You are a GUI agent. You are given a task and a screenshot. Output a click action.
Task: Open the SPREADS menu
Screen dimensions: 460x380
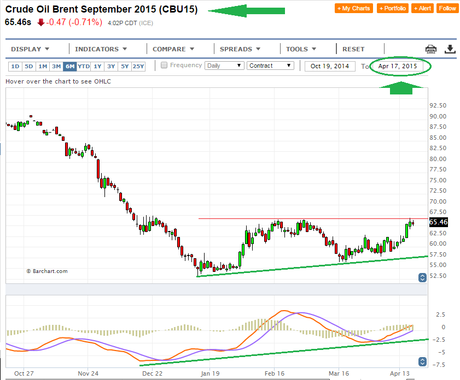pyautogui.click(x=240, y=49)
